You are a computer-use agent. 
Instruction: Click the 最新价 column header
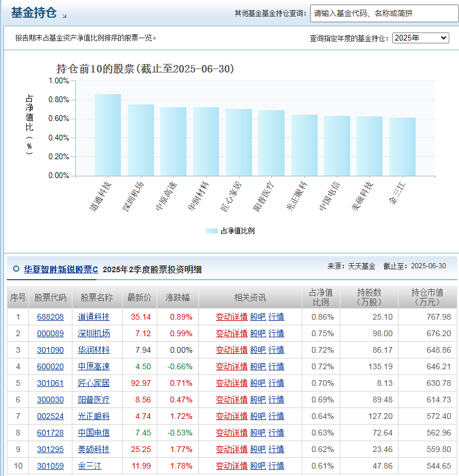click(140, 297)
